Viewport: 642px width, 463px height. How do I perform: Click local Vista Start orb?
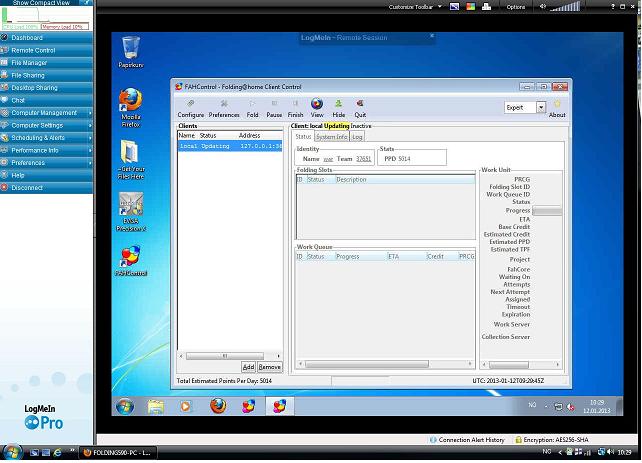pos(12,452)
